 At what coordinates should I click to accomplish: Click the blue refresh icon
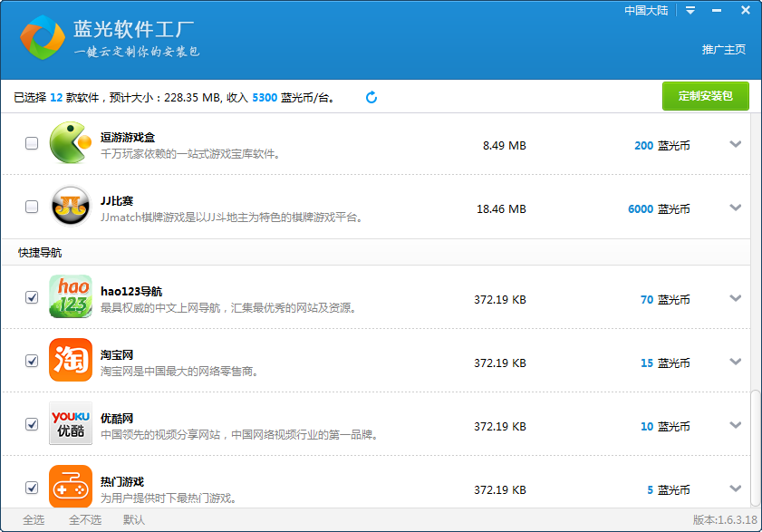pos(371,94)
